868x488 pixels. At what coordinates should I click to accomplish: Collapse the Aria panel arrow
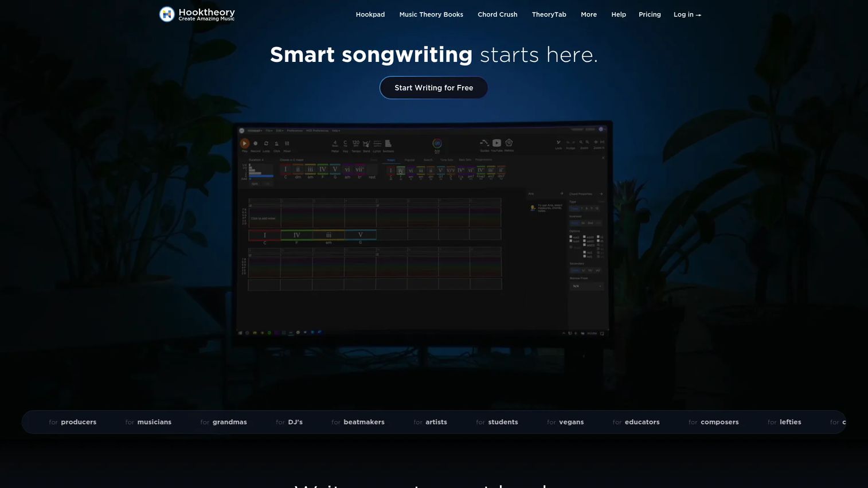click(x=562, y=194)
